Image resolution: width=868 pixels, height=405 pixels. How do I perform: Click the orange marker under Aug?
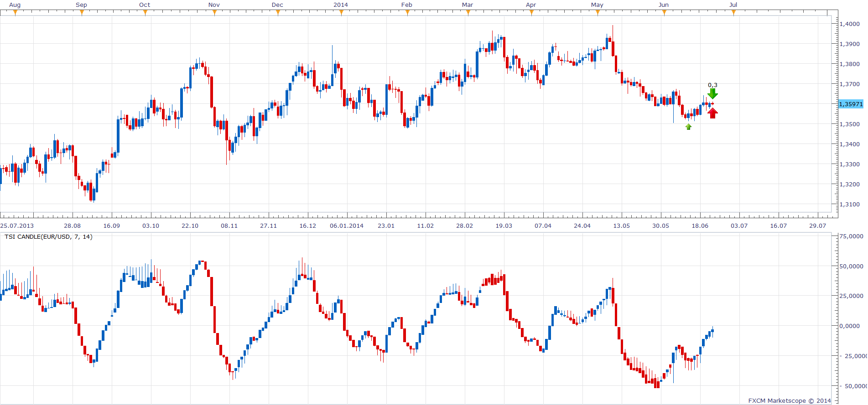[15, 12]
